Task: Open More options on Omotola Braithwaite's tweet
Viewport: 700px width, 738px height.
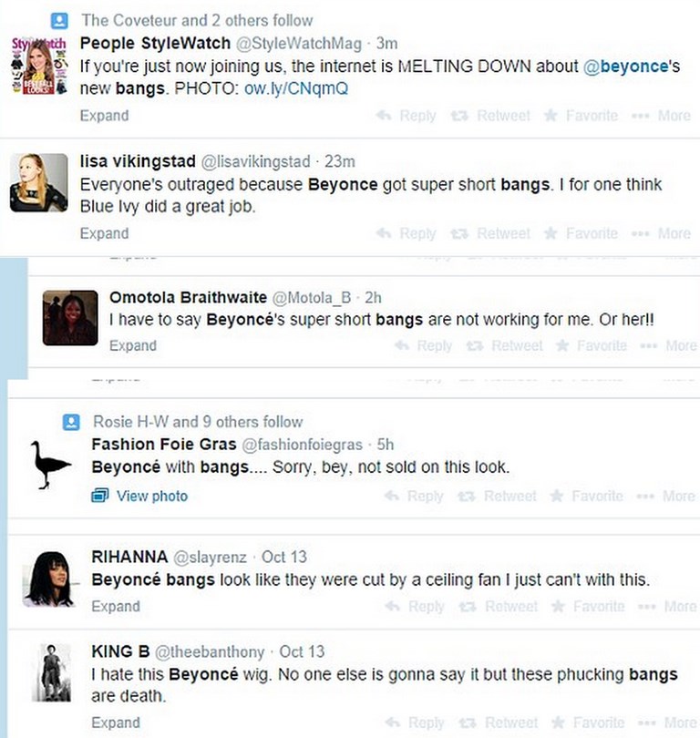Action: pos(670,345)
